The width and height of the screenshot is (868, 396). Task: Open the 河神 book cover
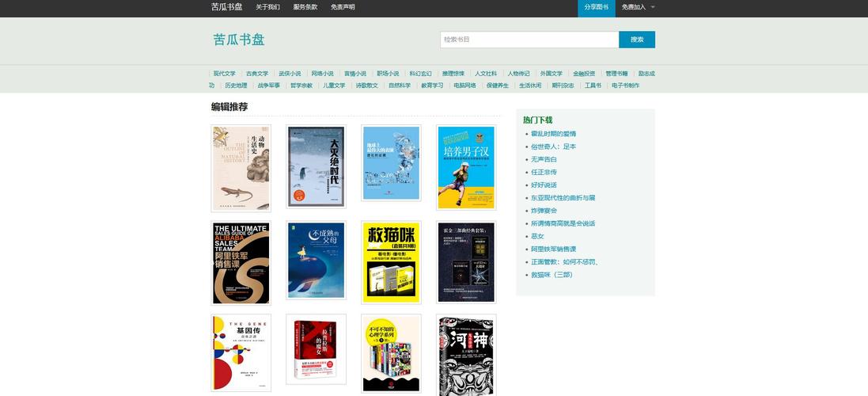(x=466, y=355)
